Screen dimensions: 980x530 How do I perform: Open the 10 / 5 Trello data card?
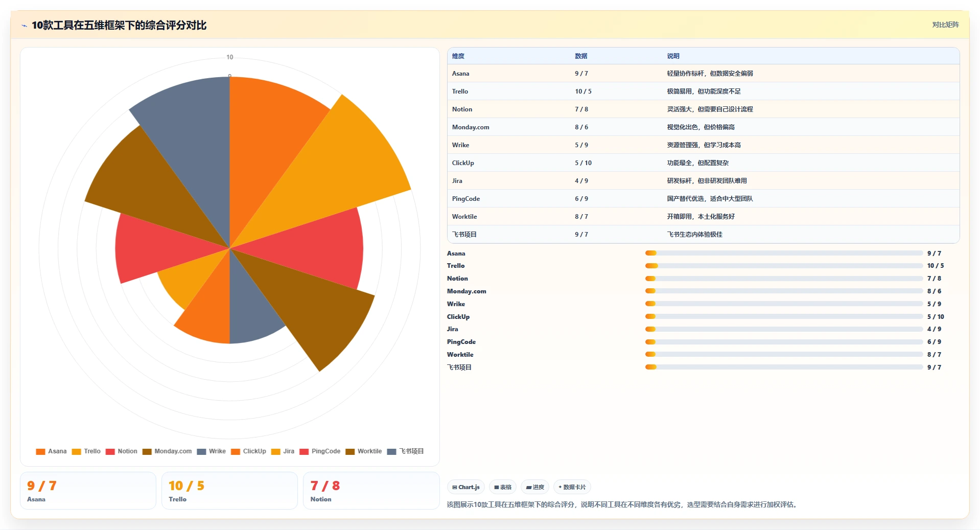(229, 491)
